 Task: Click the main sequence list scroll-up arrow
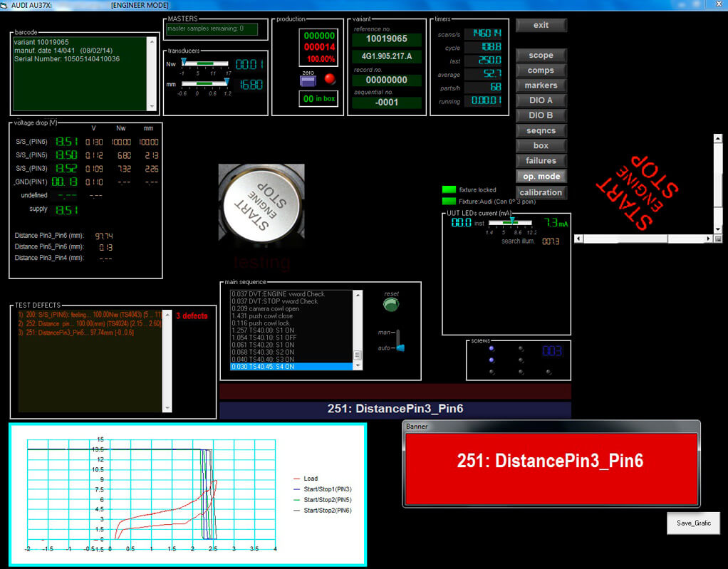(358, 295)
